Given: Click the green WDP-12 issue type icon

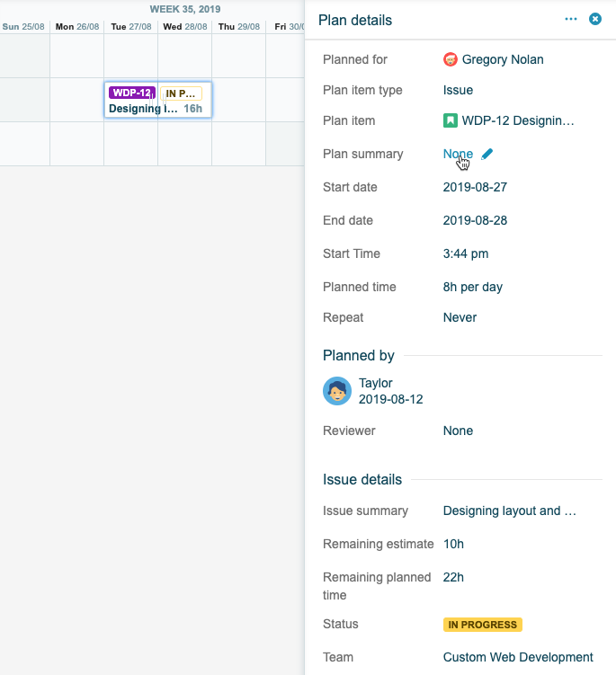Looking at the screenshot, I should pos(451,120).
